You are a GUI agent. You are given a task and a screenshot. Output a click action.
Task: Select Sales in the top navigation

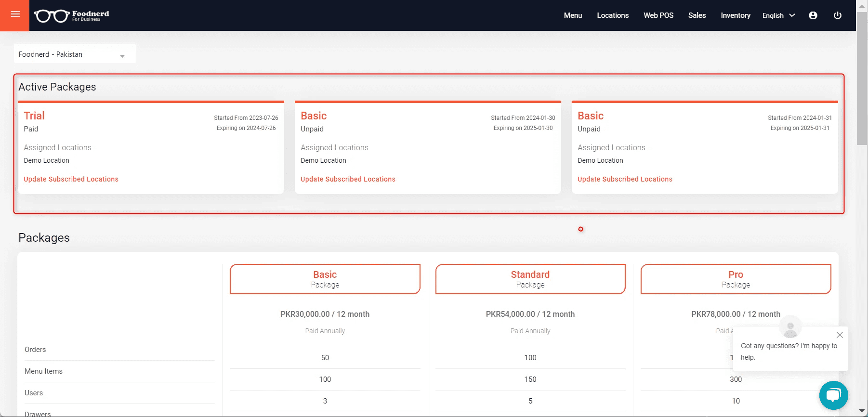click(x=697, y=15)
